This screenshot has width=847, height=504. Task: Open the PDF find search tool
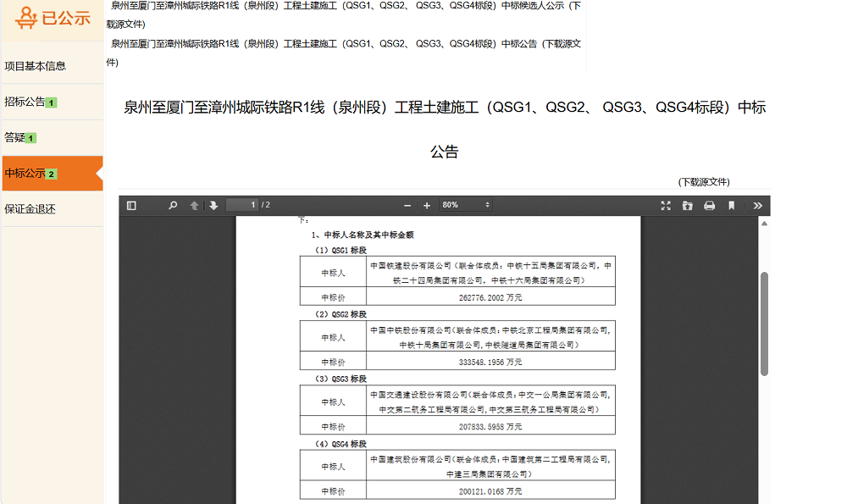pyautogui.click(x=173, y=205)
